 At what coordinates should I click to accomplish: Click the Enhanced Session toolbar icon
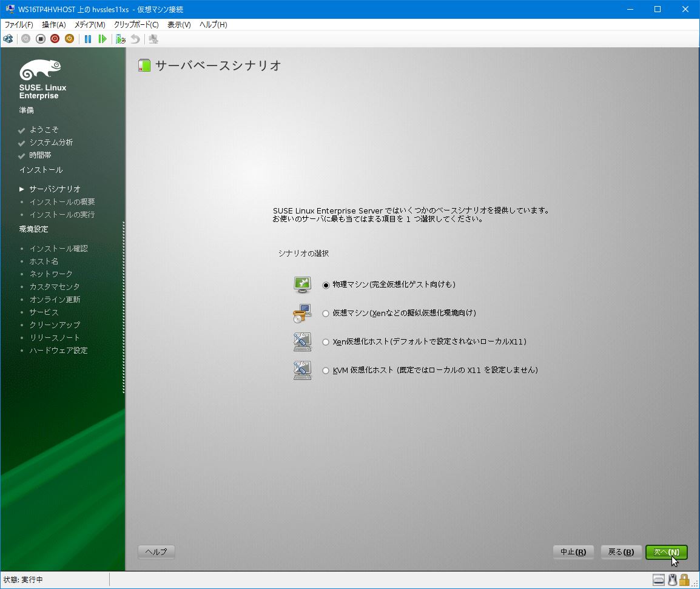point(153,39)
